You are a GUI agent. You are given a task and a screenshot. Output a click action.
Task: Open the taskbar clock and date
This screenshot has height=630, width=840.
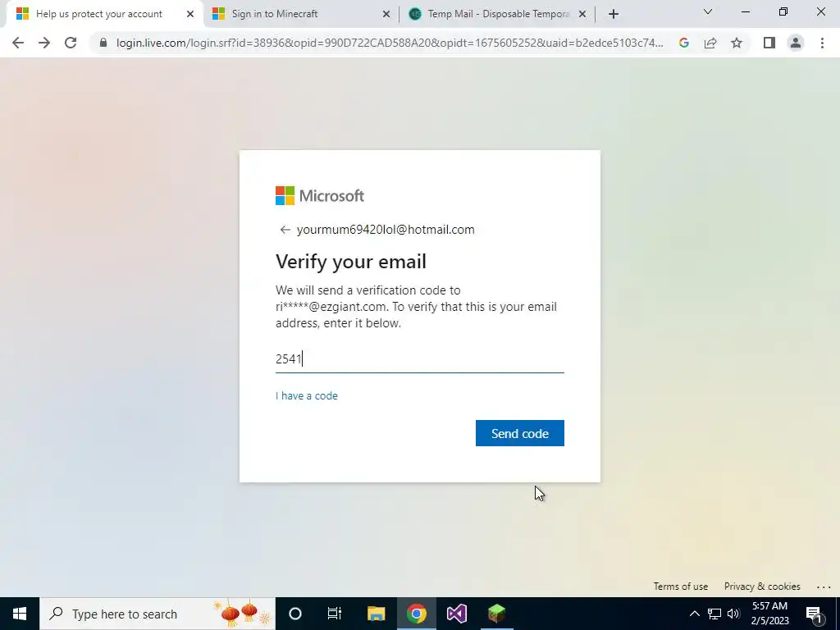[769, 614]
